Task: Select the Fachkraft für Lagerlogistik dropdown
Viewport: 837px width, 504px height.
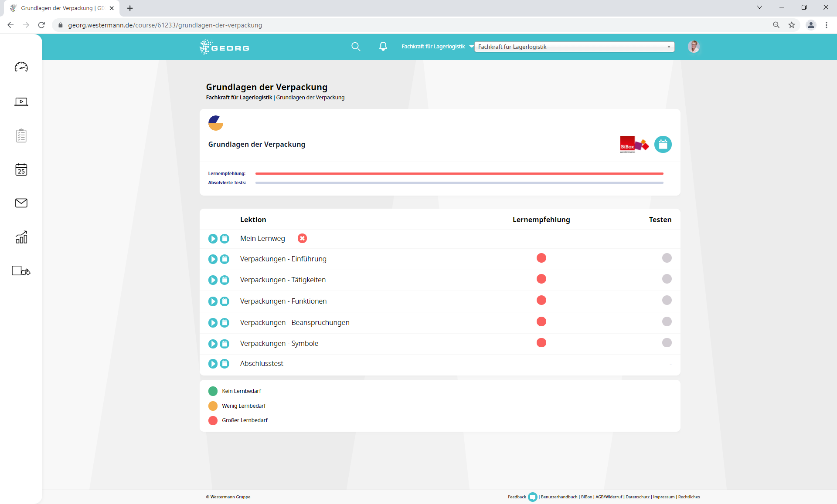Action: coord(574,47)
